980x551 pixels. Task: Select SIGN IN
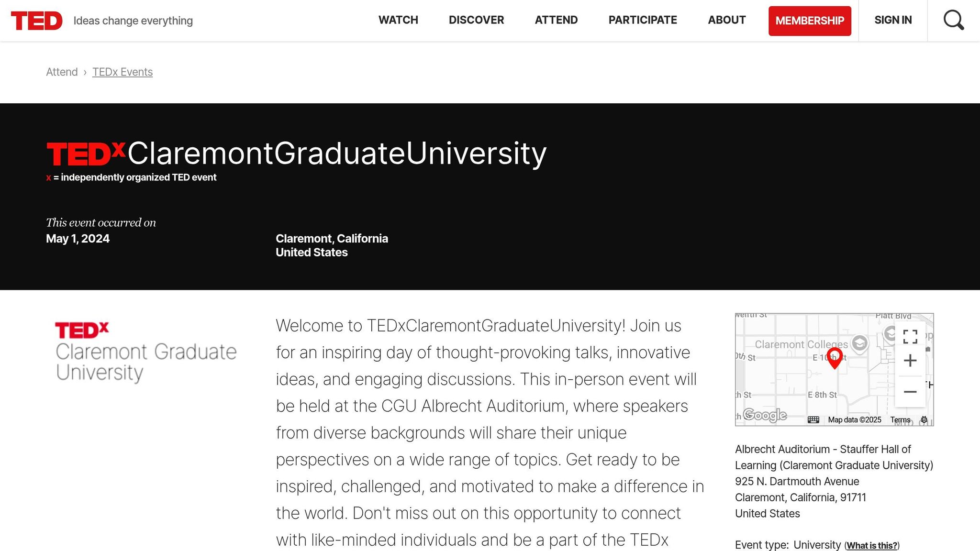click(892, 20)
